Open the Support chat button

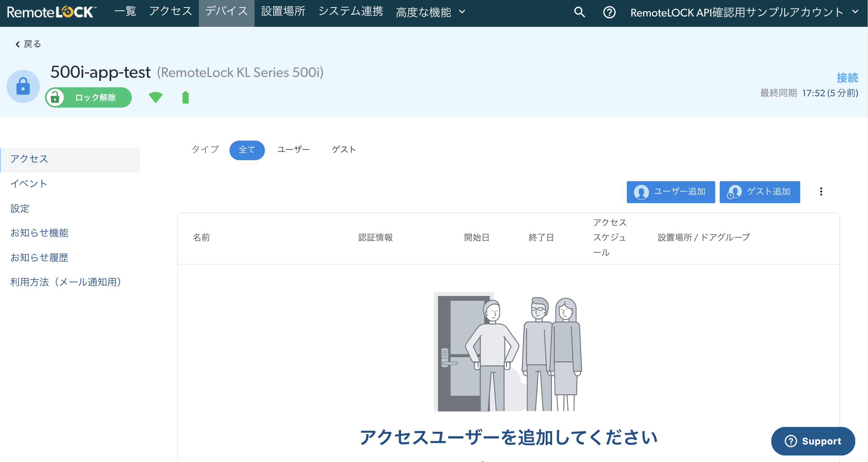coord(813,441)
